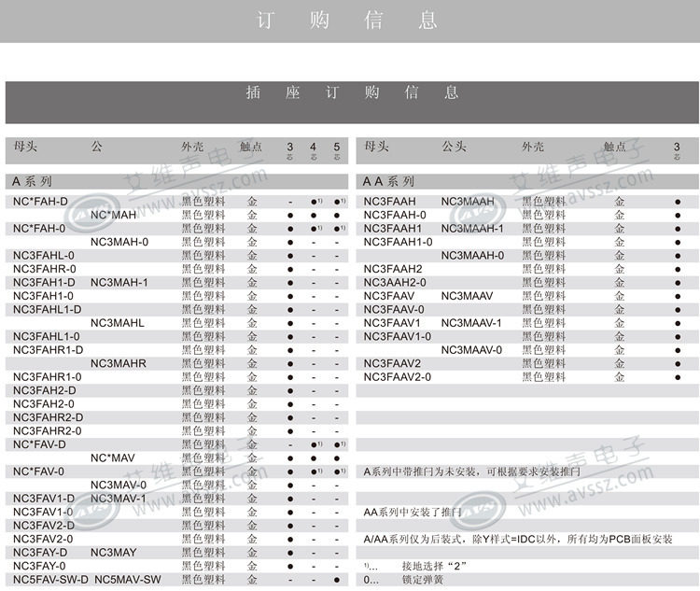Image resolution: width=700 pixels, height=591 pixels.
Task: Select NC5FAV-SW-D model name
Action: 50,580
